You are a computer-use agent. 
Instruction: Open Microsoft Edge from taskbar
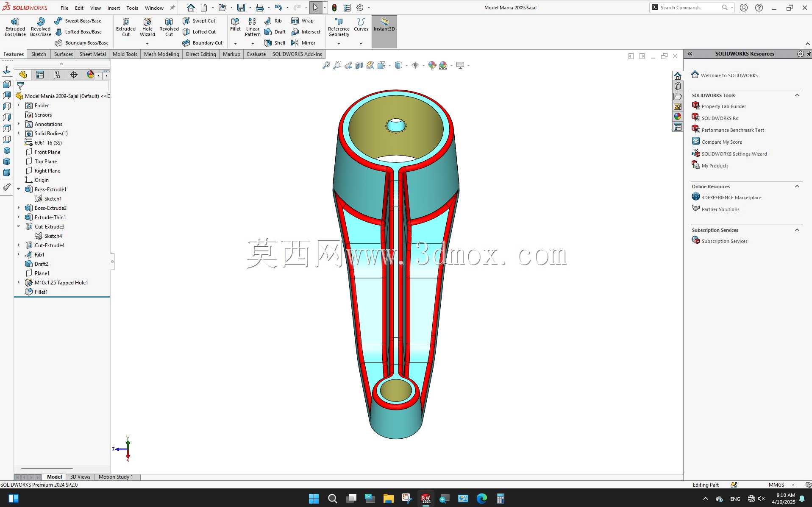482,499
